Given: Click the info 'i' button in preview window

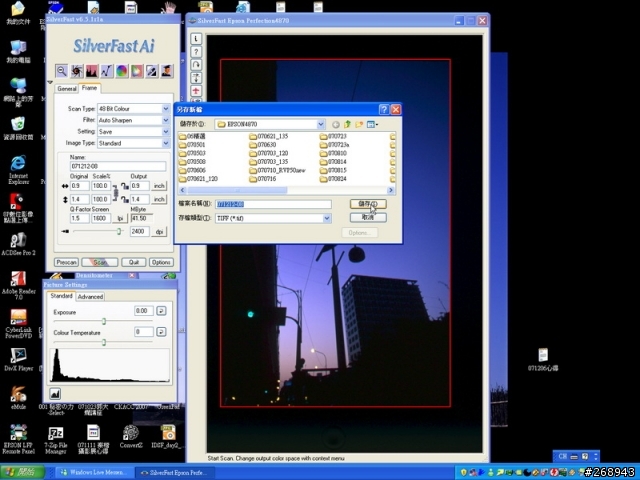Looking at the screenshot, I should tap(196, 39).
